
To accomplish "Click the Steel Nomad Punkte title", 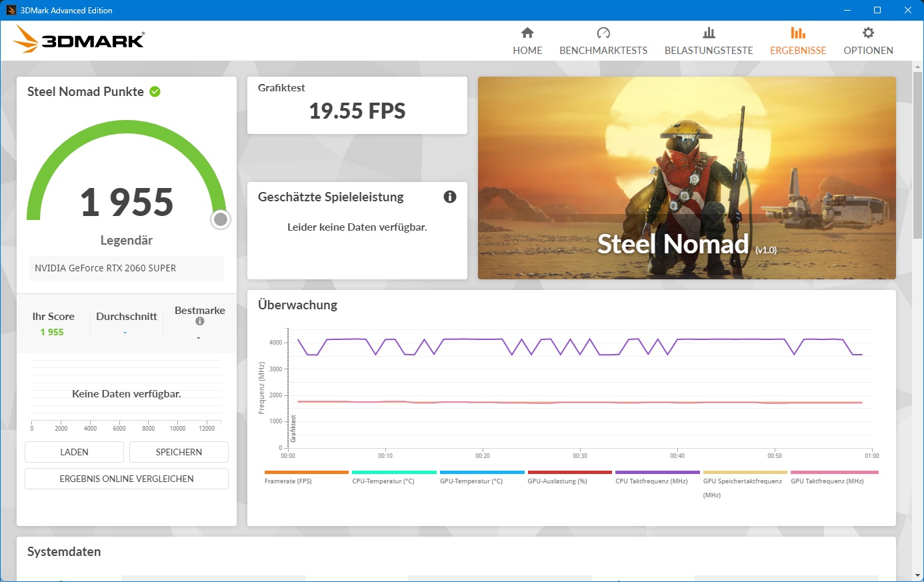I will tap(85, 92).
